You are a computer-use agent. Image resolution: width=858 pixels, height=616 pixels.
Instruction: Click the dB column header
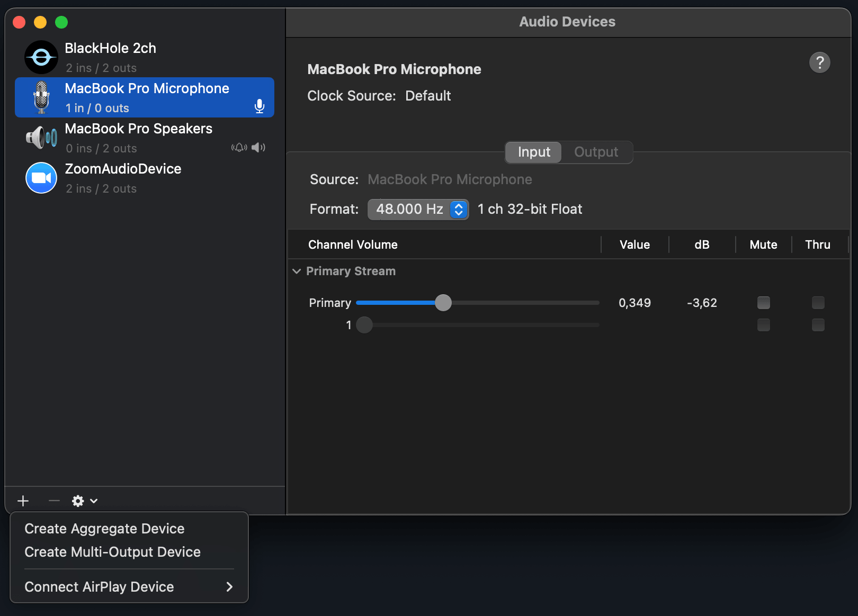click(702, 244)
